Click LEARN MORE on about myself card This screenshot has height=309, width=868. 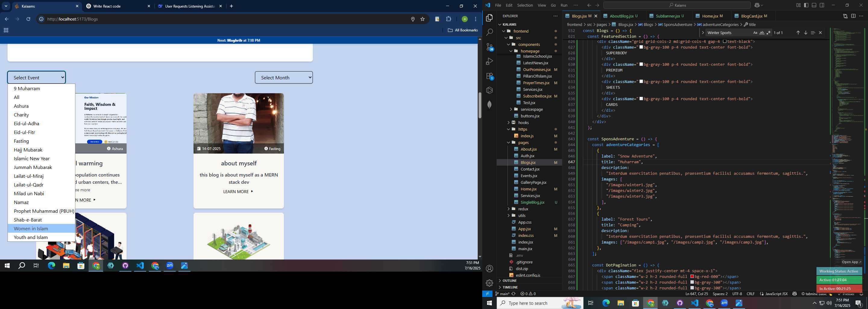tap(238, 192)
